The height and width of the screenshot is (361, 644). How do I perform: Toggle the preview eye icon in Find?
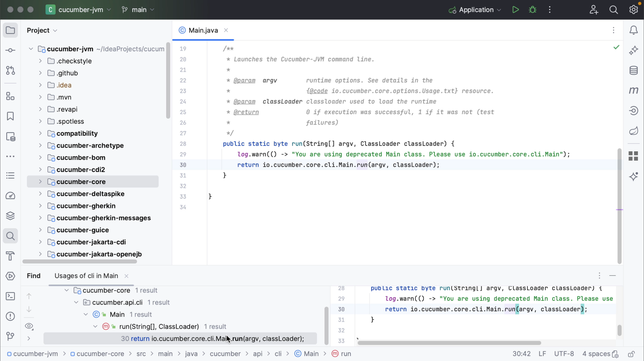tap(29, 326)
